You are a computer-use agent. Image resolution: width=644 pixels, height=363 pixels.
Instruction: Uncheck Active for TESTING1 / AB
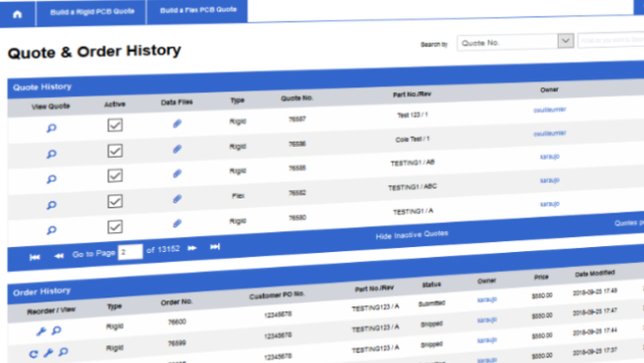pos(115,176)
